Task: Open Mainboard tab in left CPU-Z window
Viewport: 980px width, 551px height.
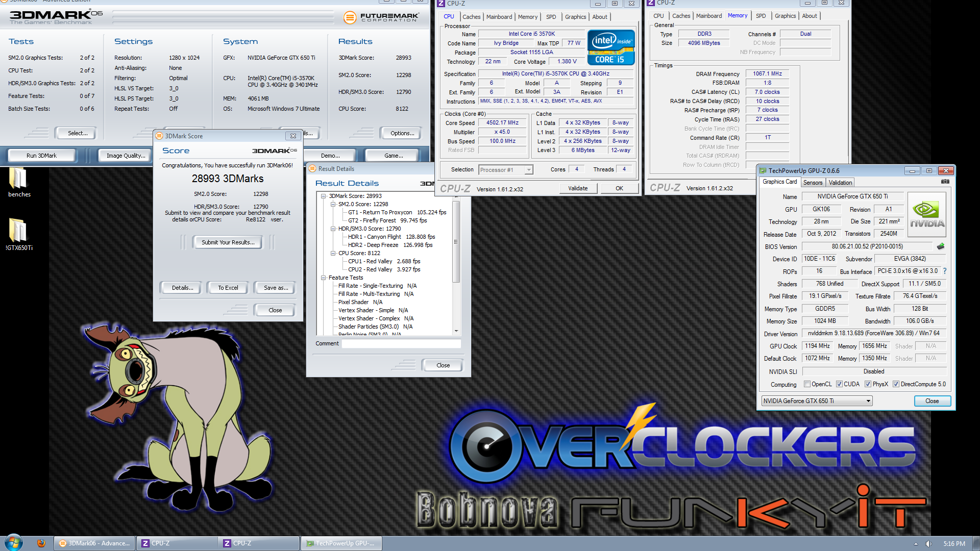Action: pyautogui.click(x=499, y=17)
